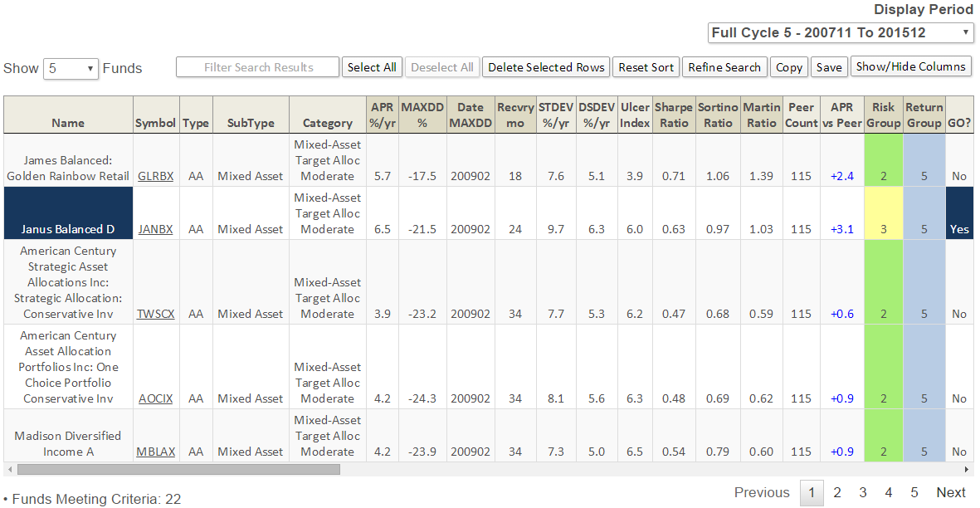Click the Reset Sort button
The width and height of the screenshot is (980, 508).
(646, 67)
